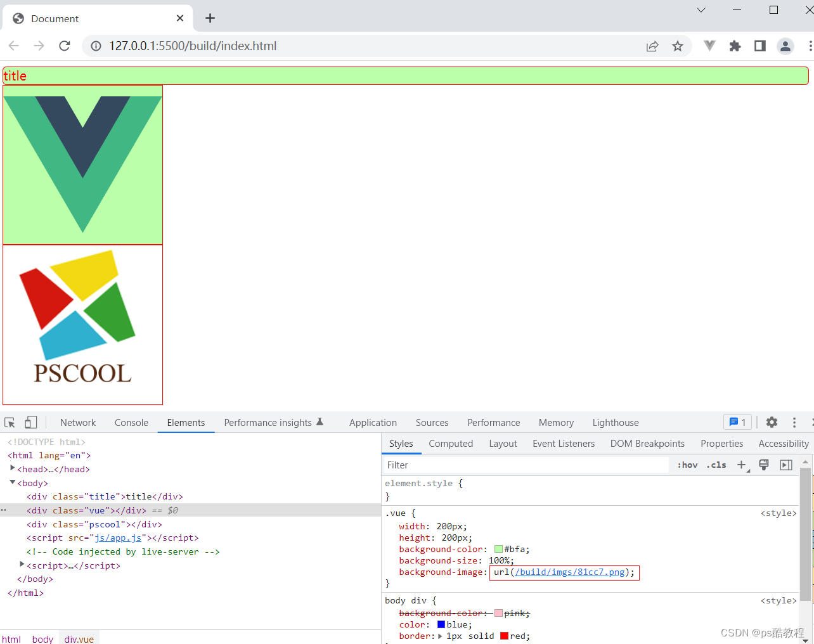Open DevTools settings gear
The width and height of the screenshot is (814, 644).
pyautogui.click(x=772, y=422)
